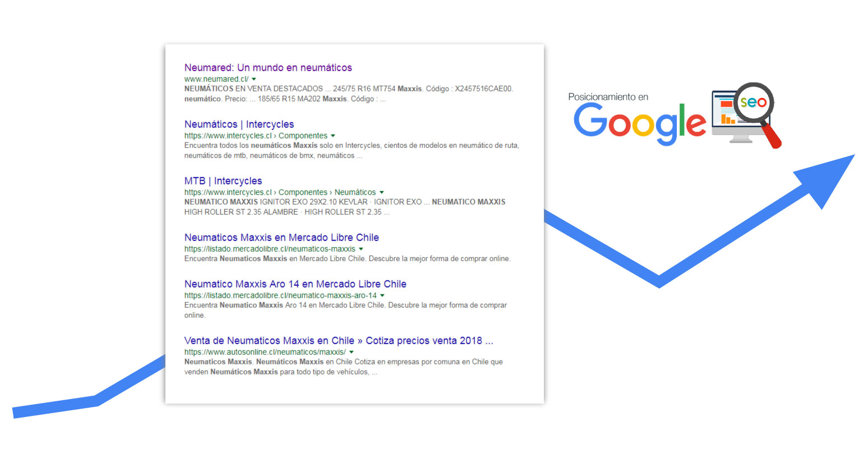The height and width of the screenshot is (449, 868).
Task: Click the https://www.autosonline.cl/neumaticos/maxxis/ URL
Action: [265, 353]
